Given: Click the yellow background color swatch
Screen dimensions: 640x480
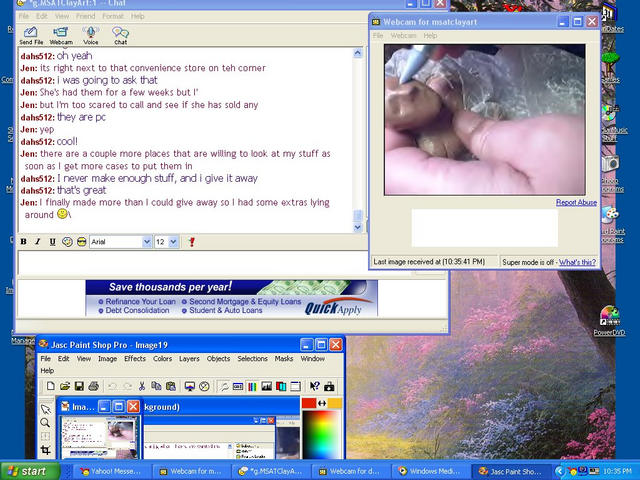Looking at the screenshot, I should click(335, 403).
